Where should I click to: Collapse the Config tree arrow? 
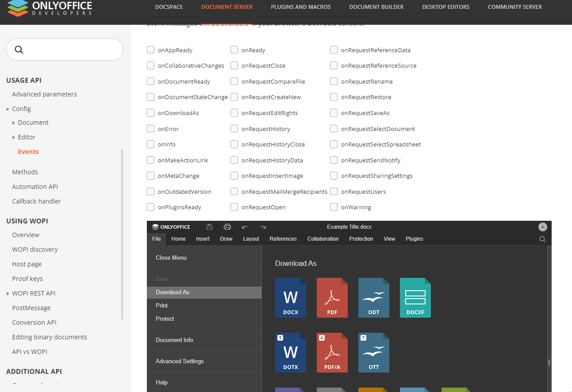tap(8, 109)
